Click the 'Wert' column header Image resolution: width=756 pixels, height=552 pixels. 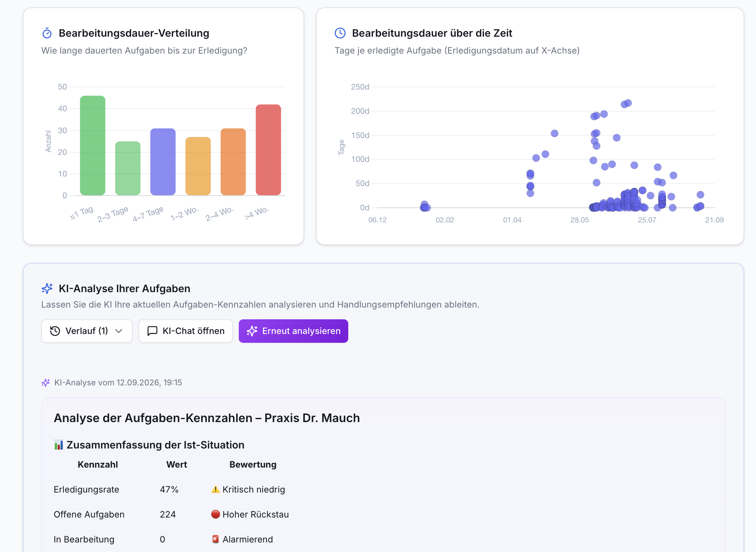click(177, 464)
